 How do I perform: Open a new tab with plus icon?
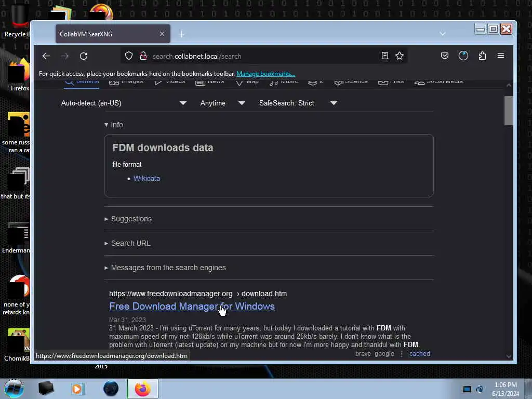coord(181,34)
